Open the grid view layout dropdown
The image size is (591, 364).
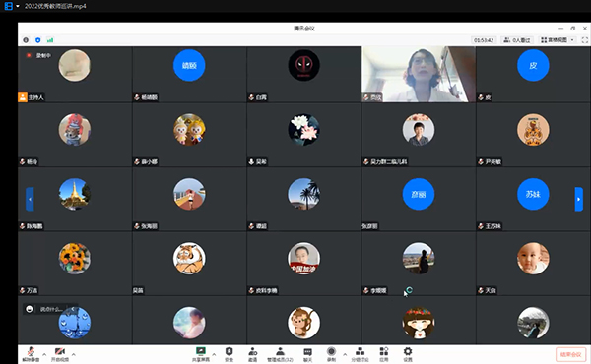[558, 40]
